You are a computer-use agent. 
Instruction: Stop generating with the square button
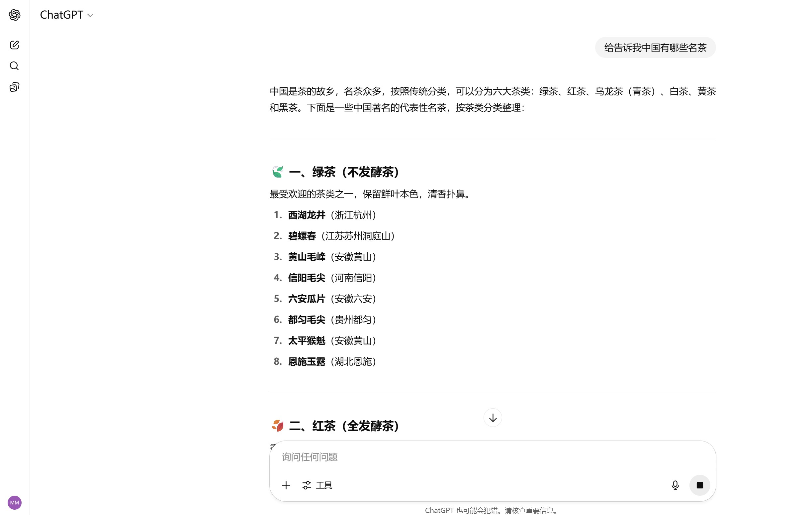click(700, 485)
